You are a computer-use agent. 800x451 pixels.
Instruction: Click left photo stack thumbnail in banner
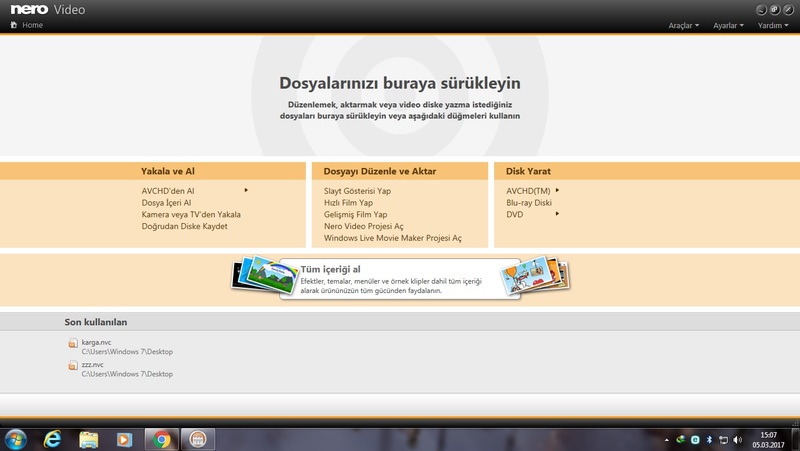pos(265,274)
